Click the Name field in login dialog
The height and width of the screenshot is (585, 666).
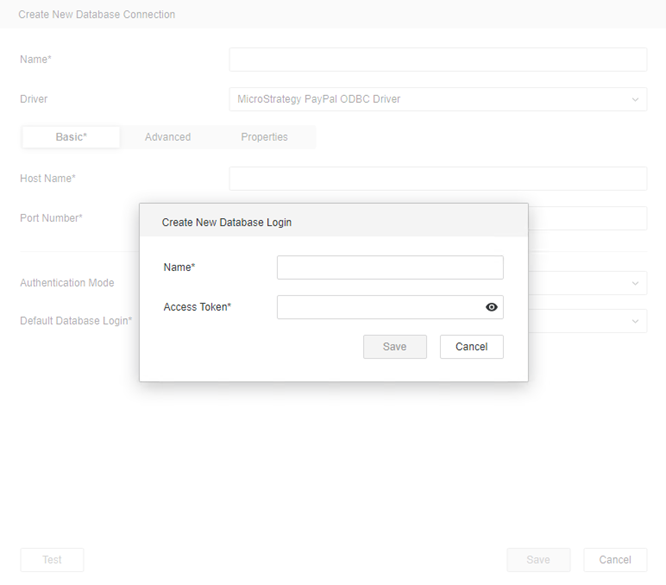[x=389, y=267]
